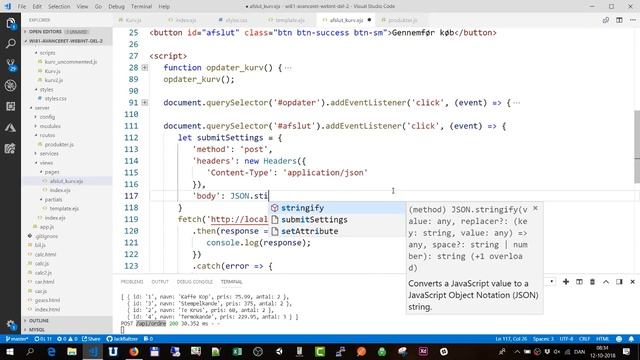Split the editor to the right
This screenshot has height=360, width=640.
click(x=619, y=20)
